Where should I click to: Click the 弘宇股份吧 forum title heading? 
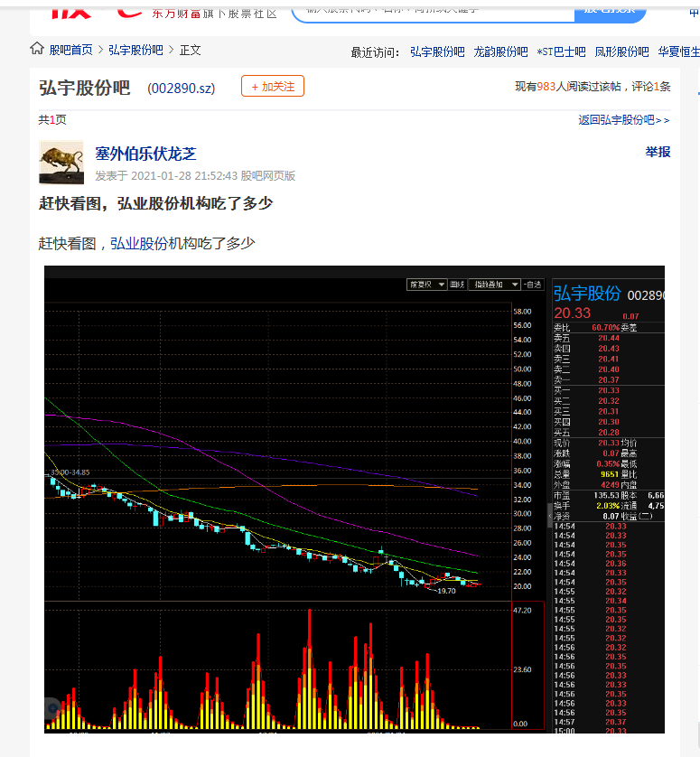[85, 88]
